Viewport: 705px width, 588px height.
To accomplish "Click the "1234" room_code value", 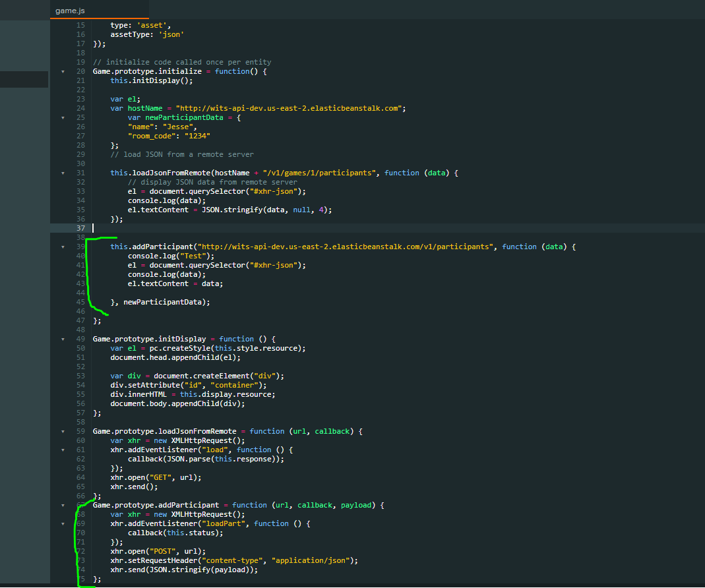I will pos(197,136).
